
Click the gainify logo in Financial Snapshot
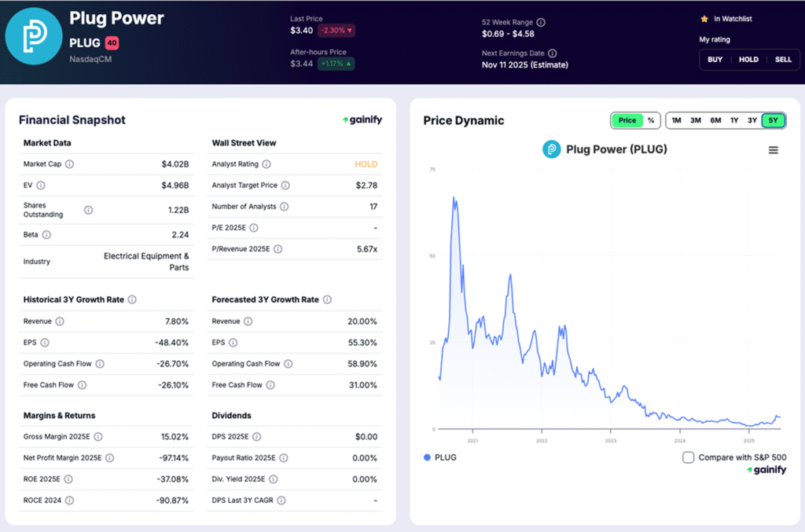(362, 120)
